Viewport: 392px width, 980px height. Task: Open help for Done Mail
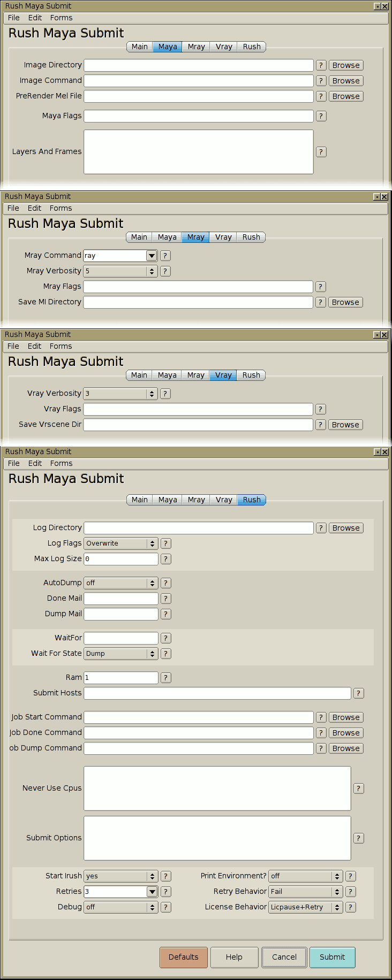166,599
